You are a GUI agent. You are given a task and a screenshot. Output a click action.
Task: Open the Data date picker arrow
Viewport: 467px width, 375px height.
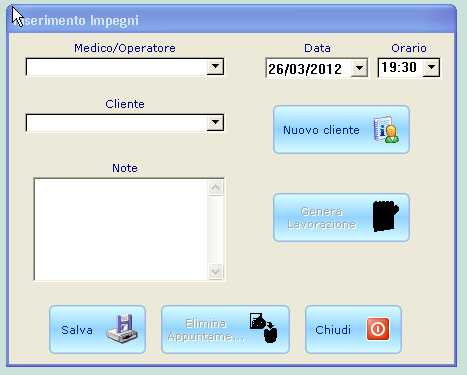[x=359, y=68]
